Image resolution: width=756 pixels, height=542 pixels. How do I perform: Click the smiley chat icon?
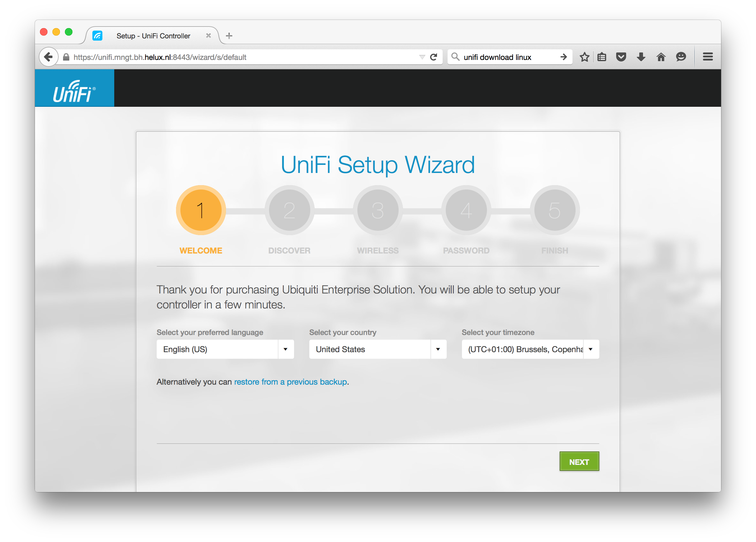tap(681, 57)
